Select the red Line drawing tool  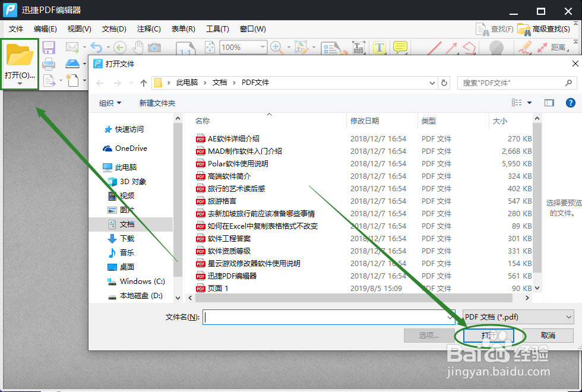pos(434,48)
